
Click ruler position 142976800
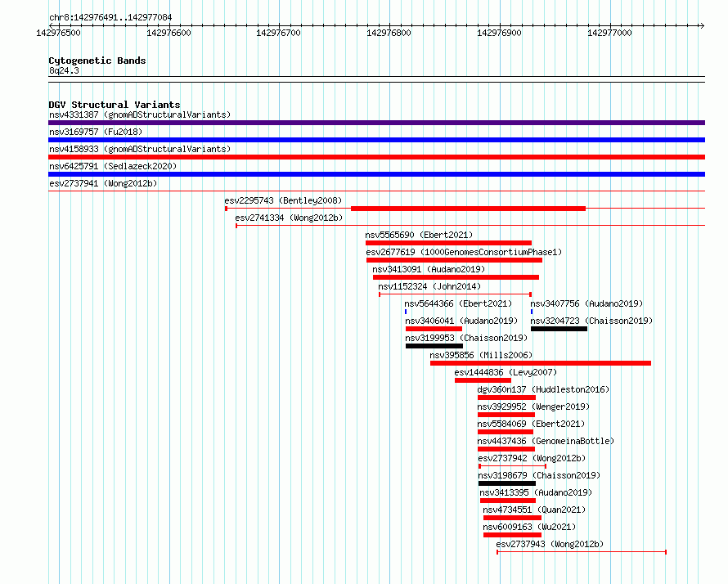click(x=389, y=33)
